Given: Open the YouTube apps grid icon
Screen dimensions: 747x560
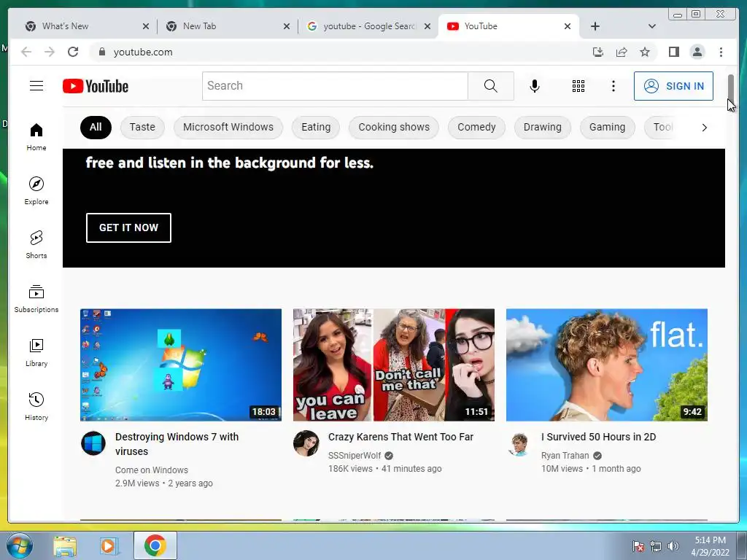Looking at the screenshot, I should [578, 86].
